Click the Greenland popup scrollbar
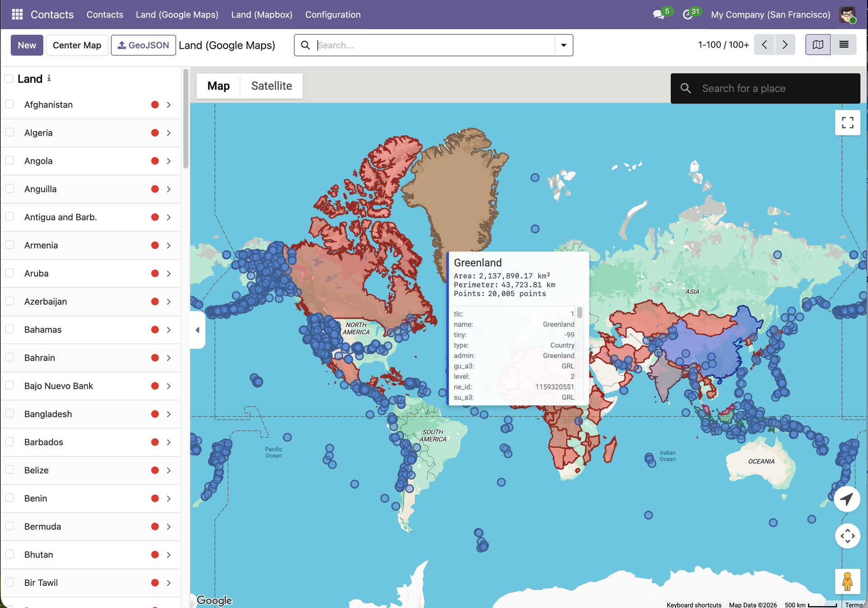The width and height of the screenshot is (868, 608). [x=580, y=313]
